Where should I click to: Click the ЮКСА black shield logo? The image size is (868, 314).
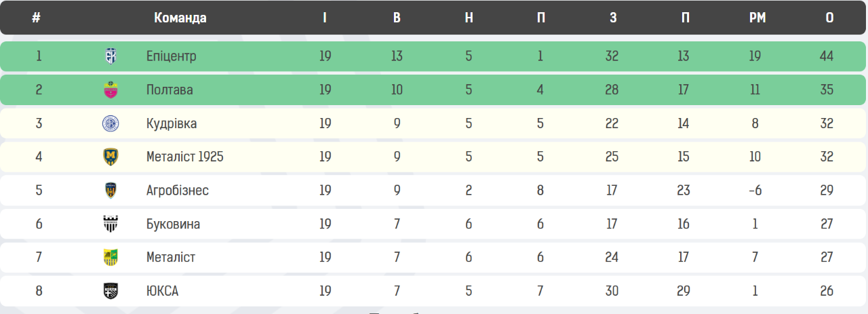(111, 291)
